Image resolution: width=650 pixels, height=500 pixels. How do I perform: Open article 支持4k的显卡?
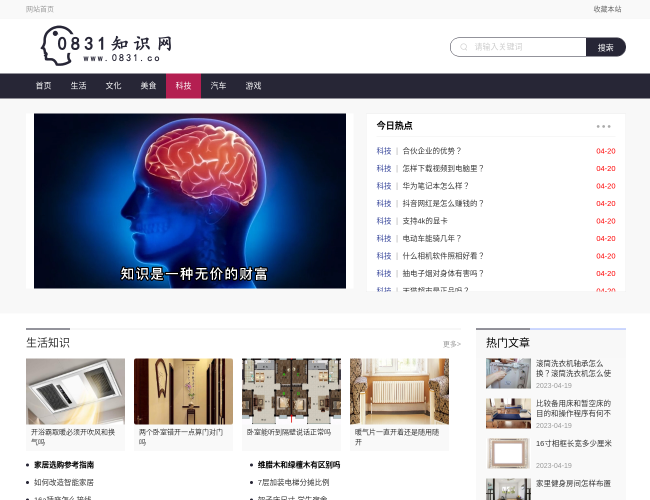pyautogui.click(x=425, y=221)
